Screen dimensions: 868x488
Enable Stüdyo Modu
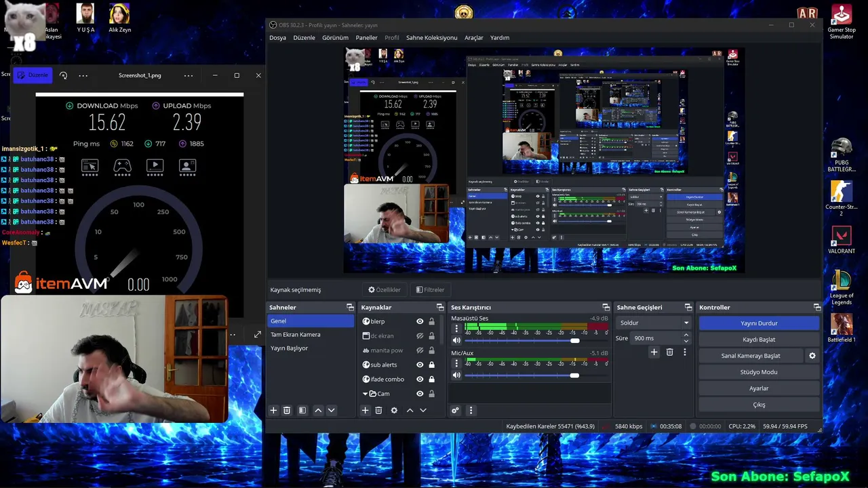759,372
